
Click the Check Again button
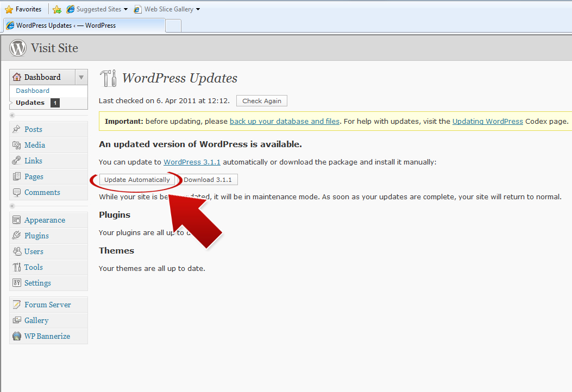point(262,100)
